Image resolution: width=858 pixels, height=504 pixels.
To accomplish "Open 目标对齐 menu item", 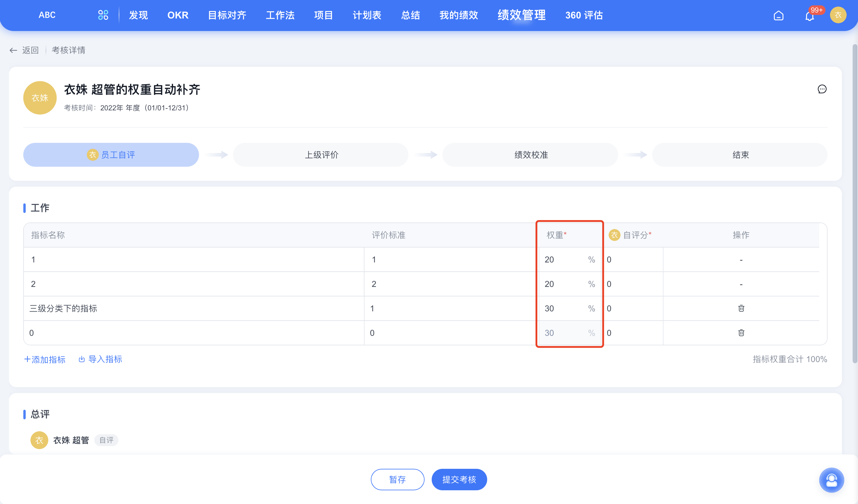I will click(x=227, y=15).
